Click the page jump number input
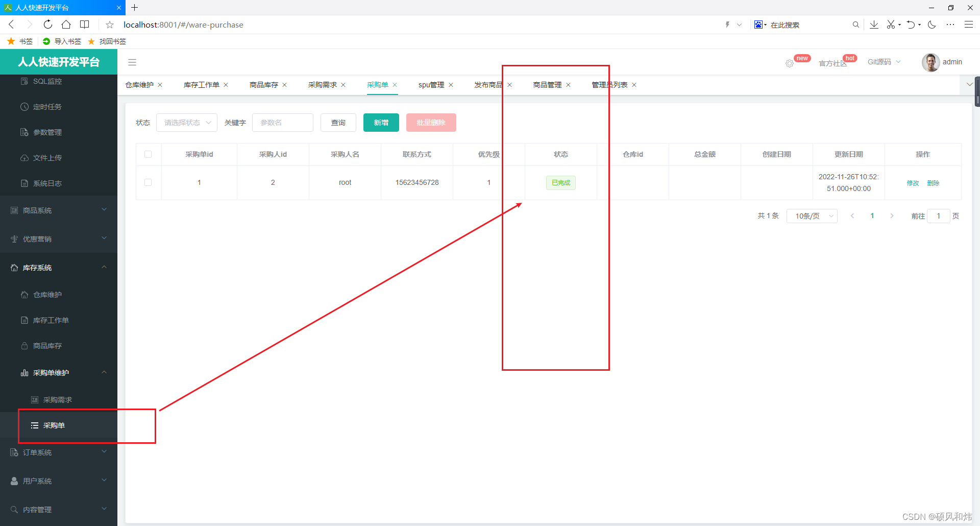Screen dimensions: 980x526 (938, 216)
